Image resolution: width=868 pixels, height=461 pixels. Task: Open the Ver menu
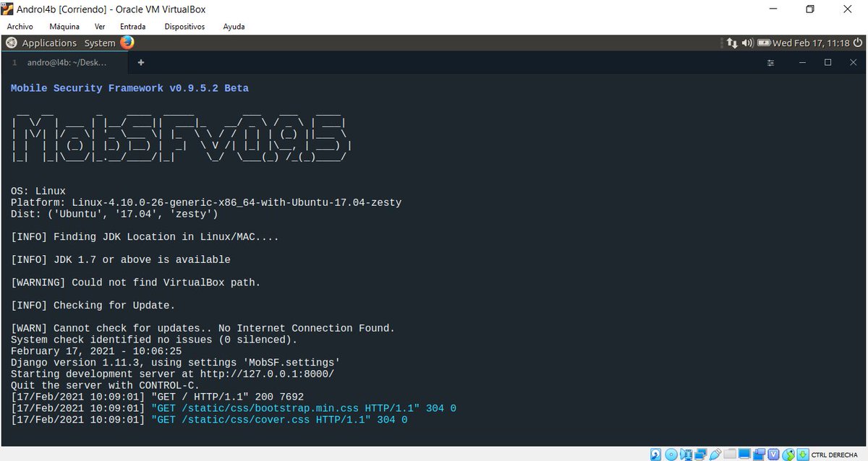100,27
